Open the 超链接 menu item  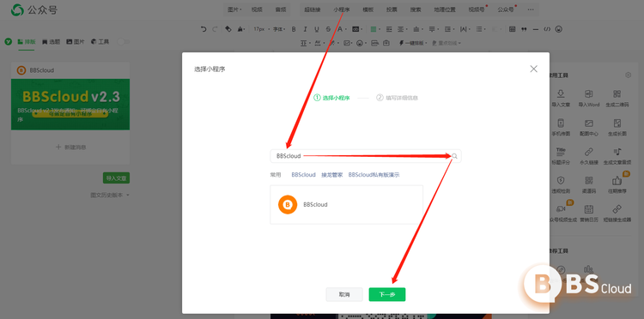(x=313, y=9)
